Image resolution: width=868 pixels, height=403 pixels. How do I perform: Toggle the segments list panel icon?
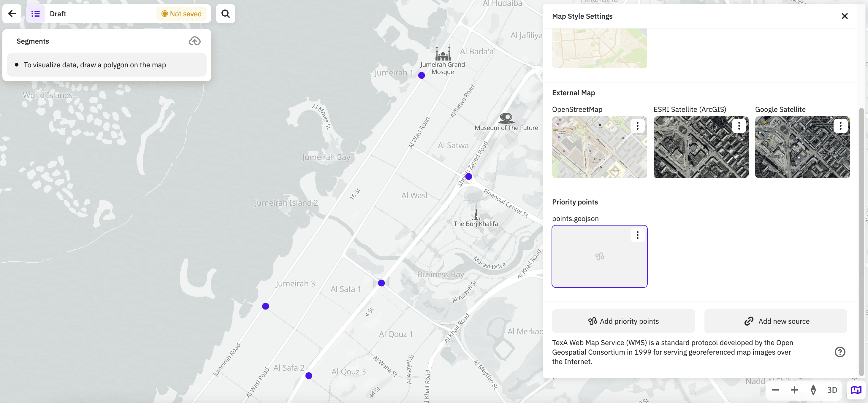click(35, 14)
